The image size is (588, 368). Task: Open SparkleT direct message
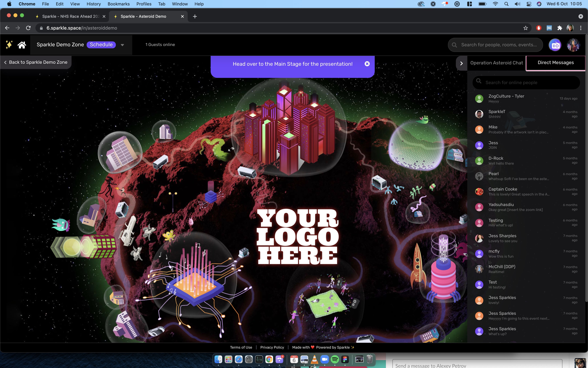coord(526,114)
